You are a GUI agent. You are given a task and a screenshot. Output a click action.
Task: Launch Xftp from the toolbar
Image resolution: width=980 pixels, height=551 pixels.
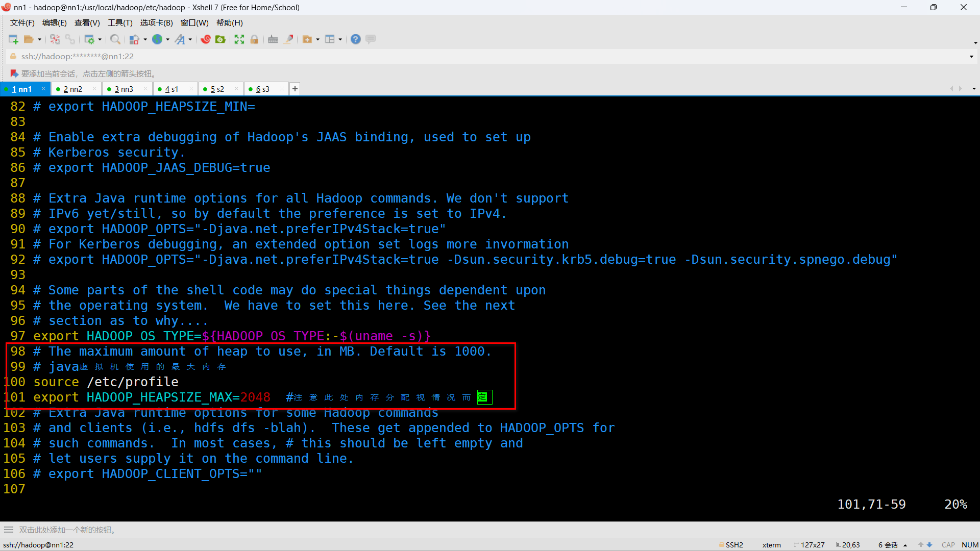tap(220, 39)
